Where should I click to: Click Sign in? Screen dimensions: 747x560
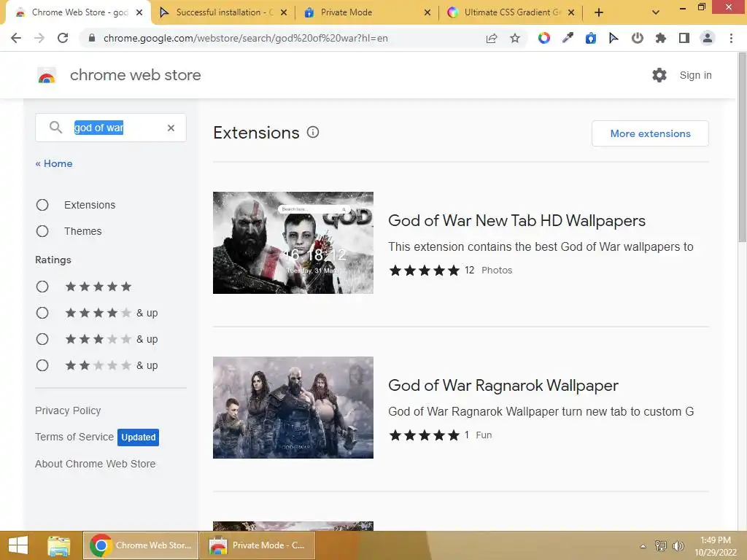(695, 75)
